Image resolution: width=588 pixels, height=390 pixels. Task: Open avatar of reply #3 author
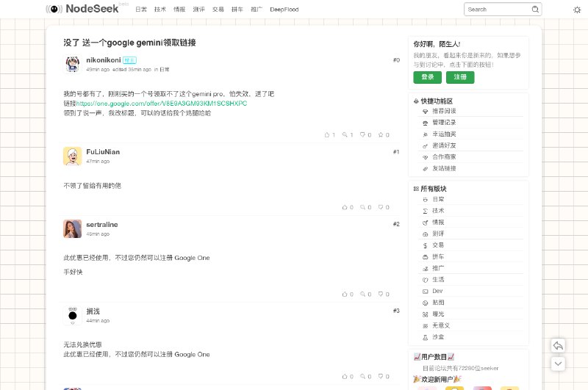pyautogui.click(x=72, y=315)
